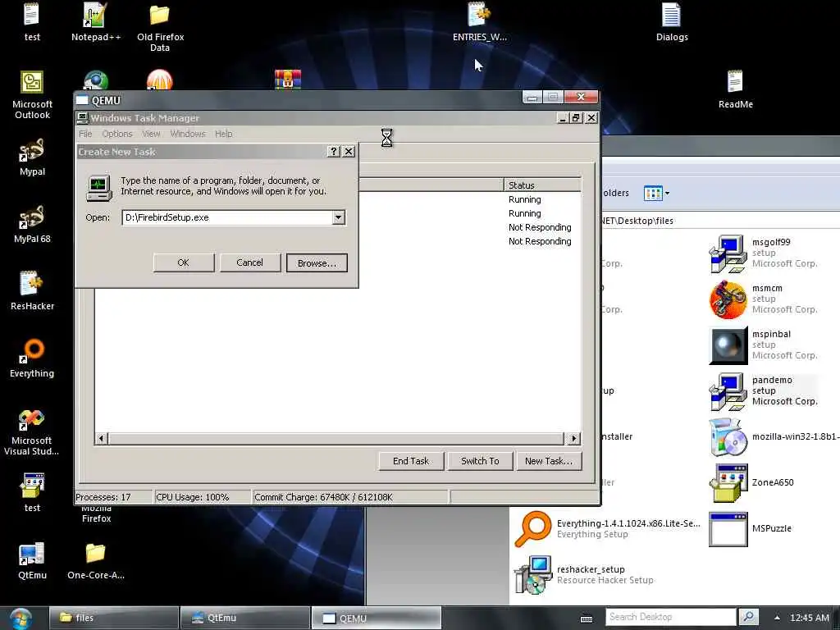Click the Open input field with D:\FirebirdSetup.exe

(227, 217)
